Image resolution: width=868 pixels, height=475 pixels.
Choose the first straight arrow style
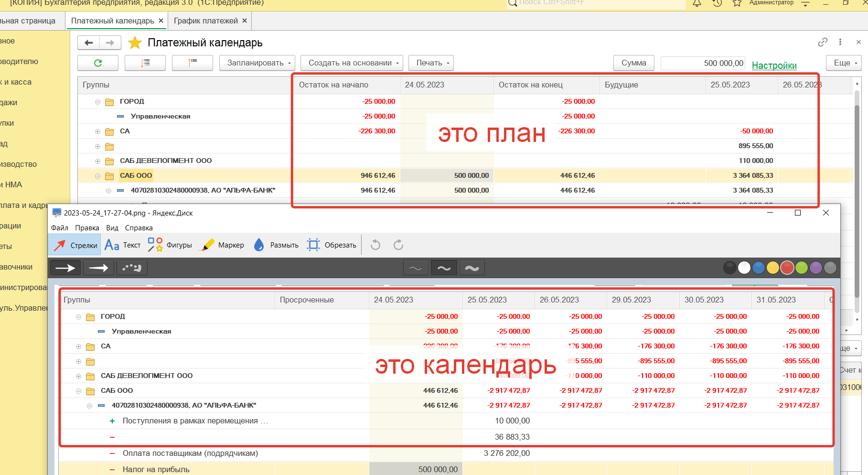(x=65, y=268)
